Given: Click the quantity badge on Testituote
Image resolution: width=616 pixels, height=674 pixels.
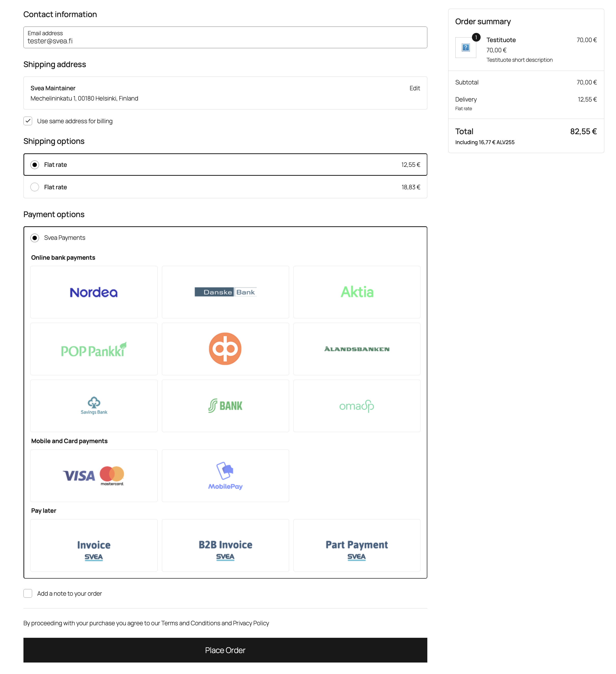Looking at the screenshot, I should click(x=476, y=38).
